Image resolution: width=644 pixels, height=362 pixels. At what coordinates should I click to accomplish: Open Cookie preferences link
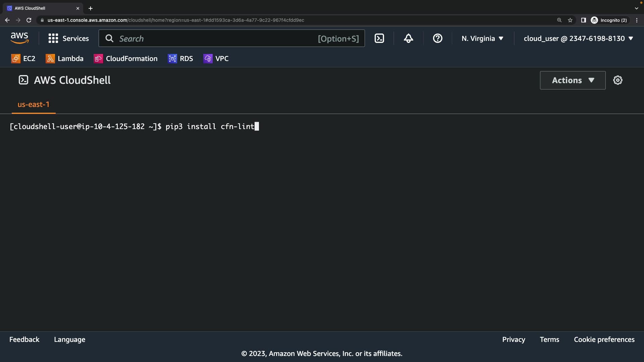(604, 340)
